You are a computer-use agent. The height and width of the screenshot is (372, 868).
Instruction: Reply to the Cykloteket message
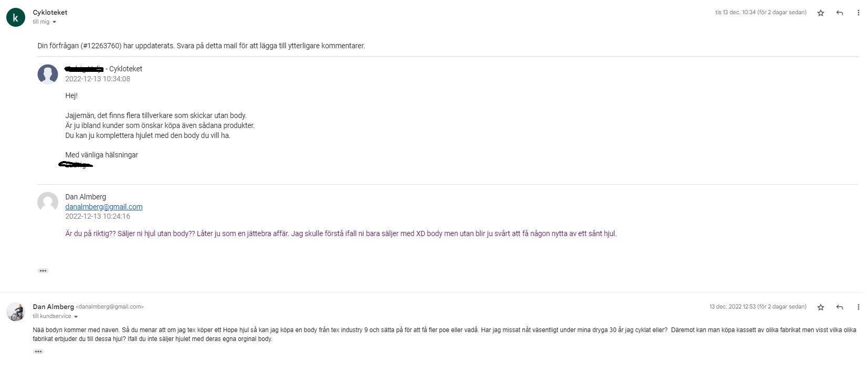[840, 13]
